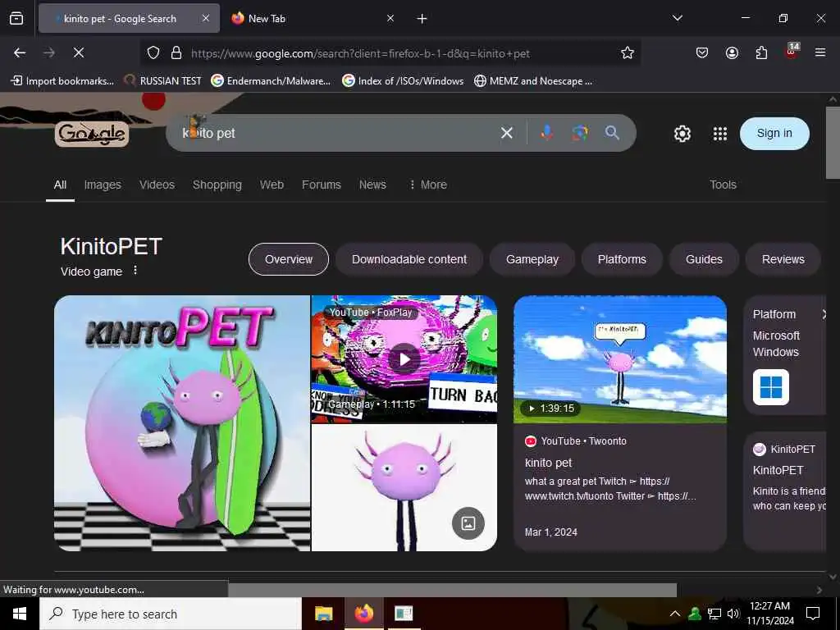Close the New Tab tab

point(390,18)
